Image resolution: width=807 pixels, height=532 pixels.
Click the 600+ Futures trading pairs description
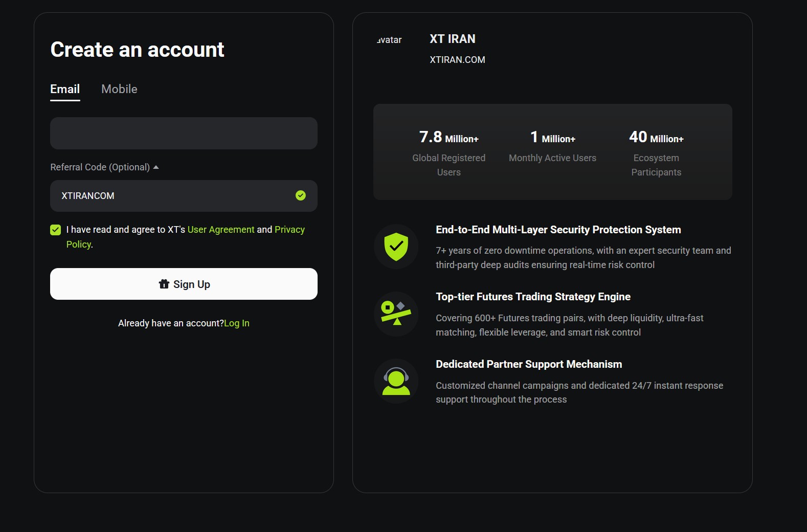coord(570,325)
